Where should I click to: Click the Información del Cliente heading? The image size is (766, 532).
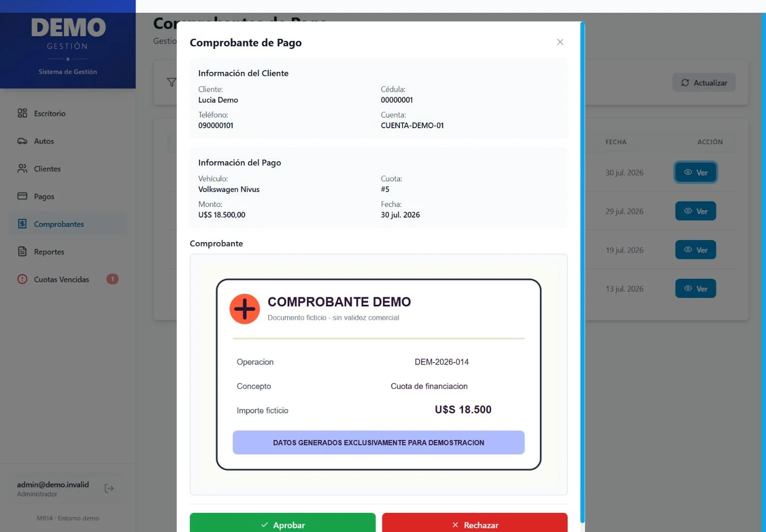pos(243,73)
